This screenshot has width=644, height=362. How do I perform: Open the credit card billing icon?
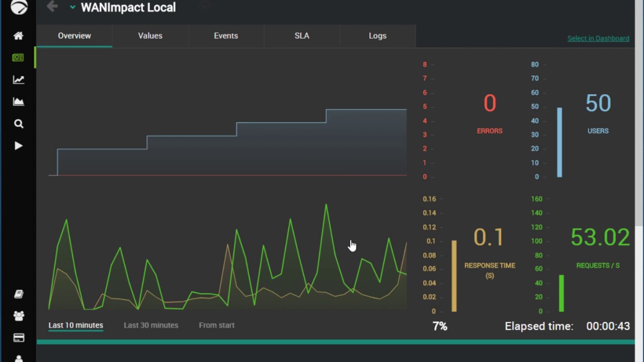pos(19,338)
